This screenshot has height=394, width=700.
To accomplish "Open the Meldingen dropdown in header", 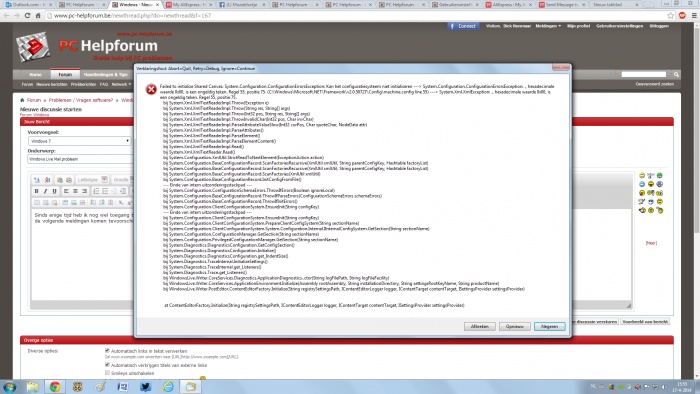I will point(548,26).
